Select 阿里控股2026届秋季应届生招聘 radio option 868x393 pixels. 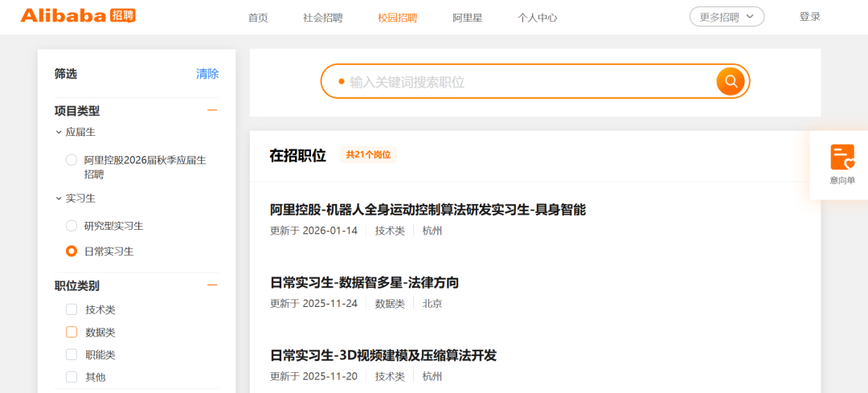72,160
